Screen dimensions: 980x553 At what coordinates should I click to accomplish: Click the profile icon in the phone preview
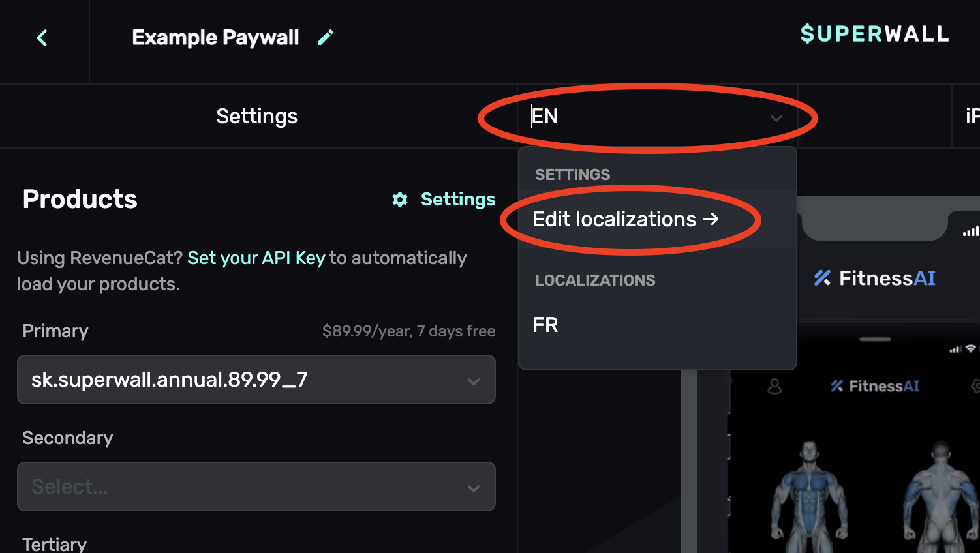click(x=774, y=387)
